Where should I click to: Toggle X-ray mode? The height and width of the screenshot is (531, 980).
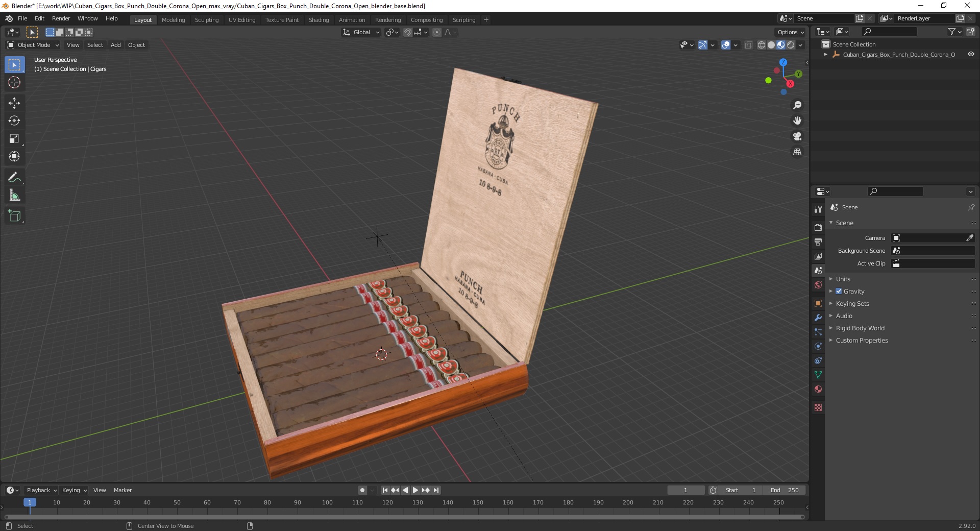(749, 45)
